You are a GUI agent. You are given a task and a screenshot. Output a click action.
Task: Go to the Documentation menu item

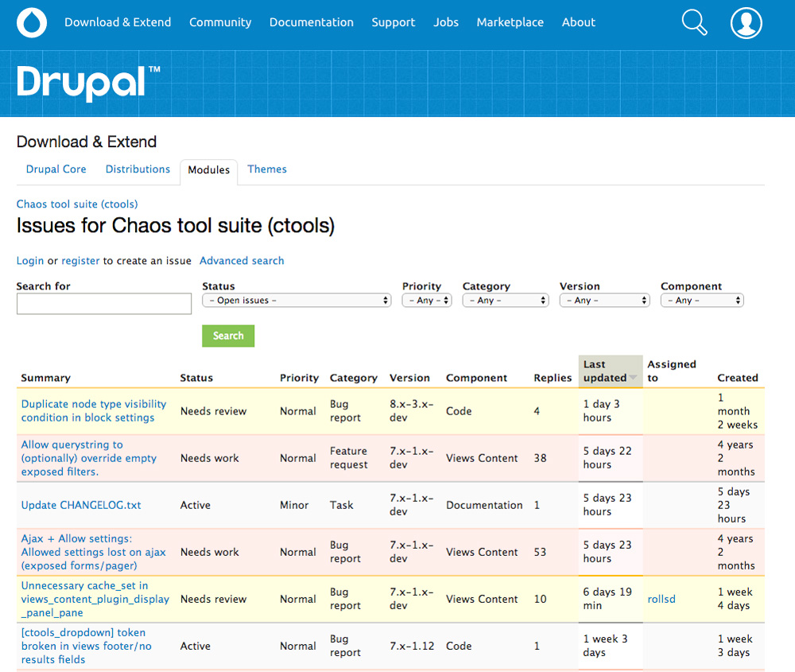312,22
